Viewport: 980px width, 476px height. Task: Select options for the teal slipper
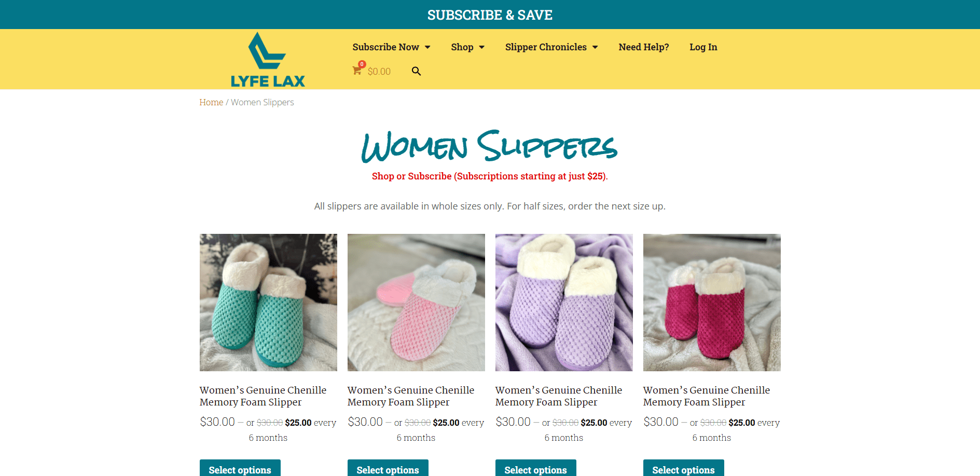(x=240, y=469)
